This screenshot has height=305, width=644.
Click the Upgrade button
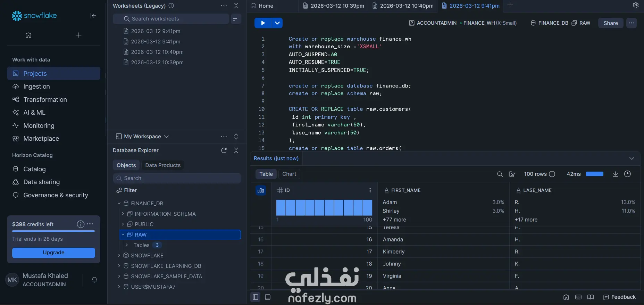click(x=53, y=253)
